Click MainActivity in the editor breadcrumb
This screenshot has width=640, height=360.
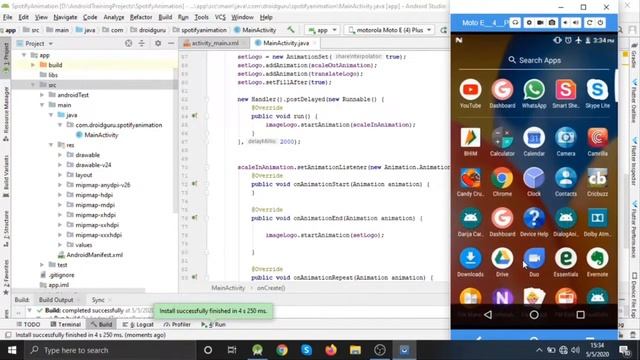coord(228,288)
